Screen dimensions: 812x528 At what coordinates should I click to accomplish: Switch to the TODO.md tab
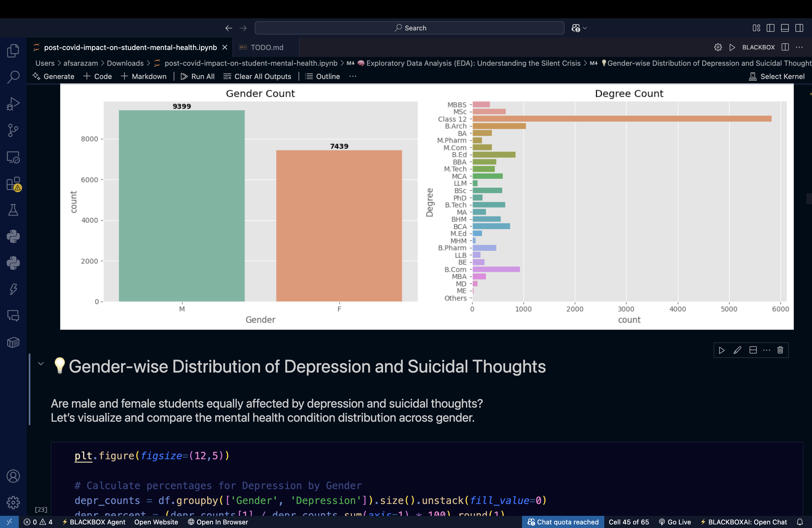[267, 47]
